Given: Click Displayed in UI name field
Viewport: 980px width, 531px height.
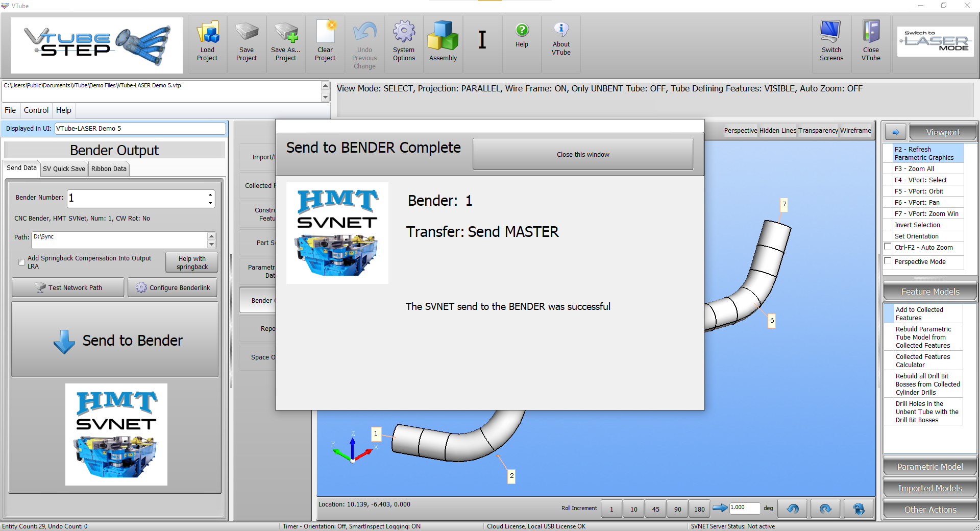Looking at the screenshot, I should pos(140,129).
